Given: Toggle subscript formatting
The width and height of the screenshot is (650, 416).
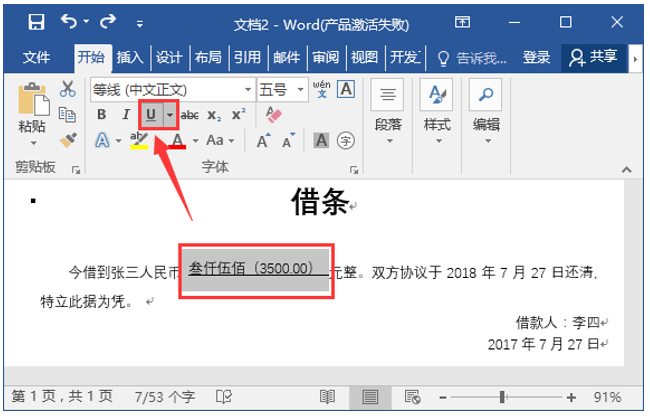Looking at the screenshot, I should pyautogui.click(x=214, y=115).
